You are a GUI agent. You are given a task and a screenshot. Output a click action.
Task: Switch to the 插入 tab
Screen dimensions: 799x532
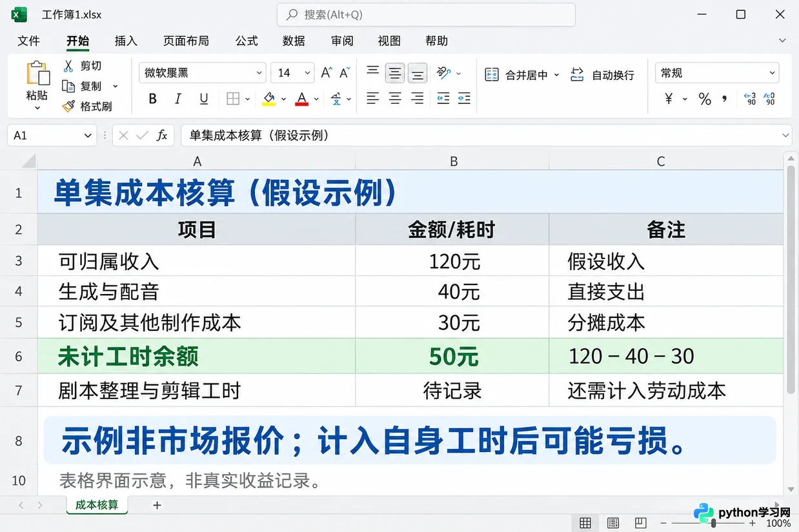(126, 41)
